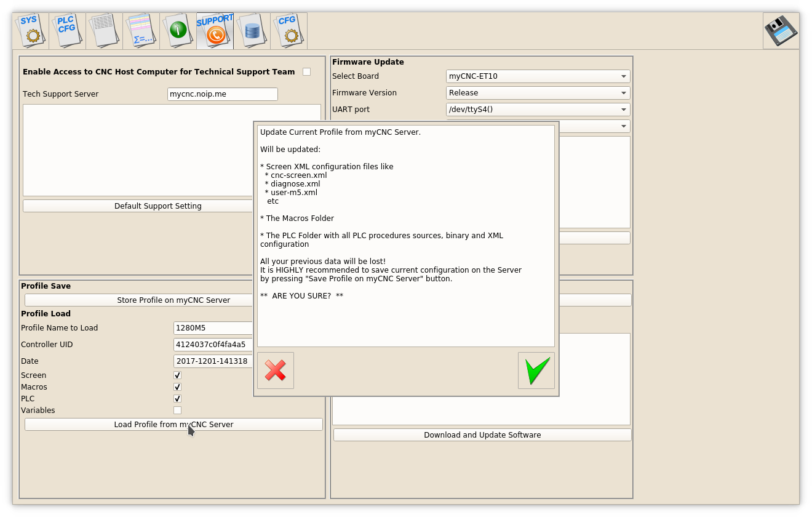Click the 'Profile Save' heading
The width and height of the screenshot is (812, 517).
pyautogui.click(x=46, y=286)
